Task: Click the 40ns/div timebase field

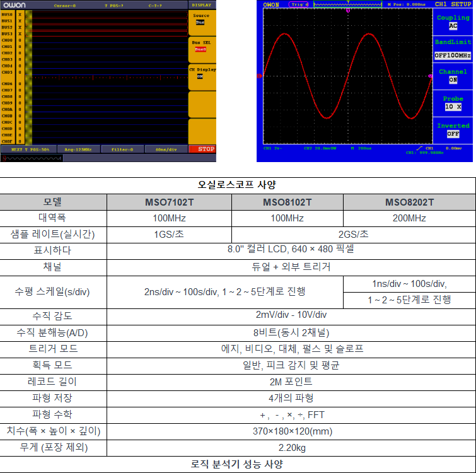Action: pos(166,149)
